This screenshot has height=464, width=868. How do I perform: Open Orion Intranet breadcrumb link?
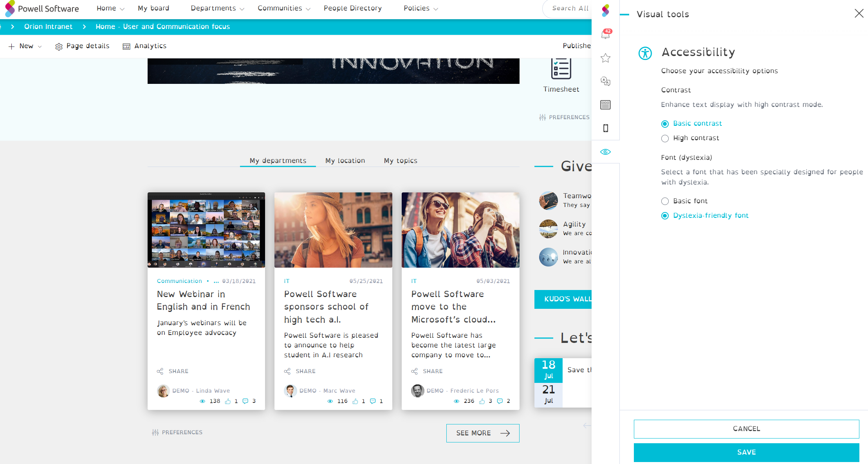click(48, 27)
